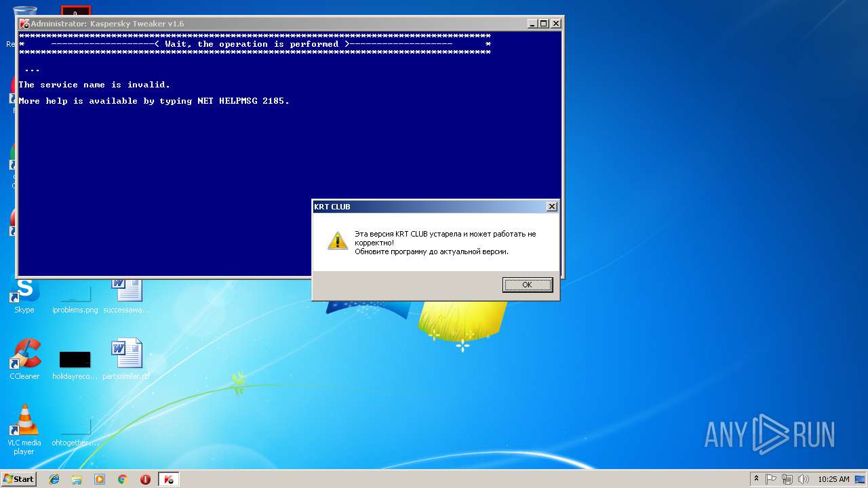Image resolution: width=868 pixels, height=488 pixels.
Task: Click the 'The service name is invalid.' line
Action: point(94,85)
